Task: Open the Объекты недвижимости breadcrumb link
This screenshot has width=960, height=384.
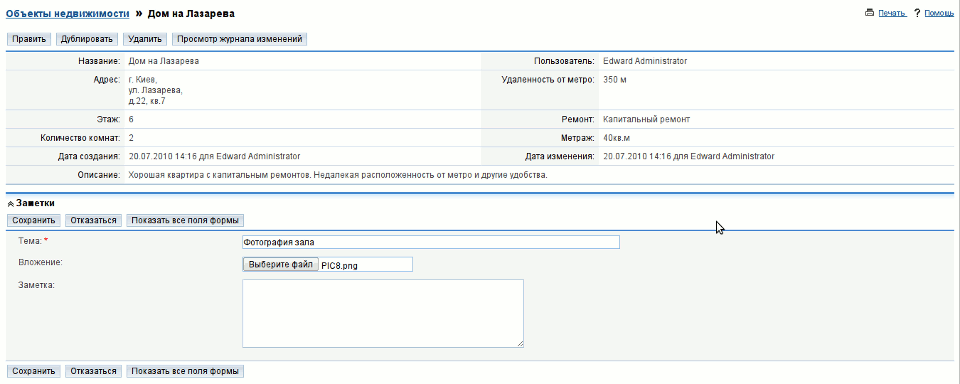Action: click(68, 13)
